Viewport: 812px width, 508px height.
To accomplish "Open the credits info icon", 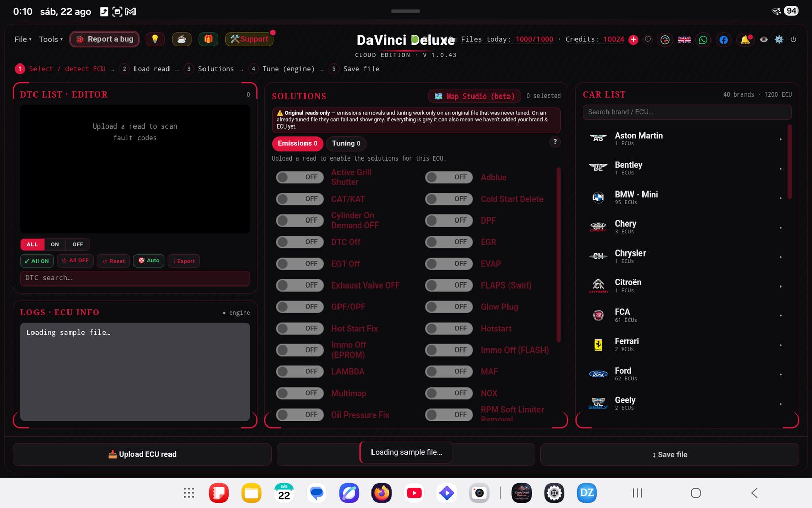I will click(648, 39).
